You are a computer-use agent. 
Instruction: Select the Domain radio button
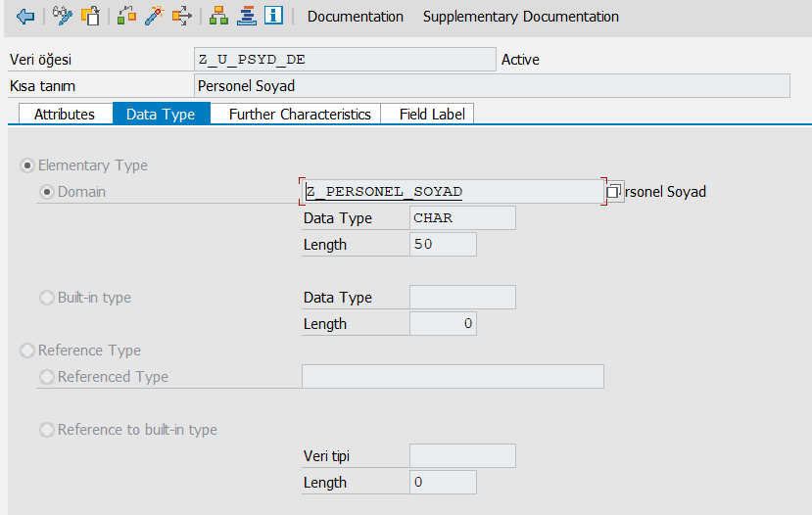click(x=47, y=192)
